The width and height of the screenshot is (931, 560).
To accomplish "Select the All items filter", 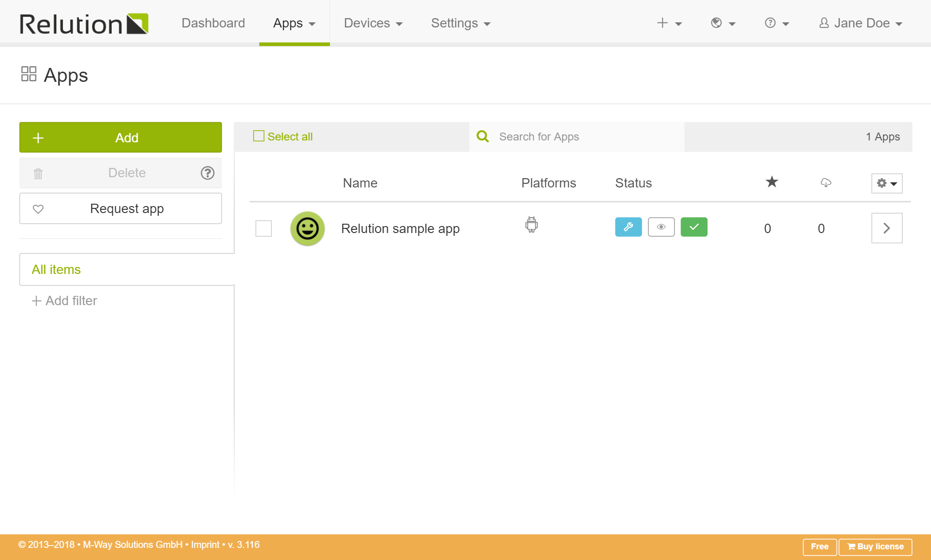I will tap(127, 269).
